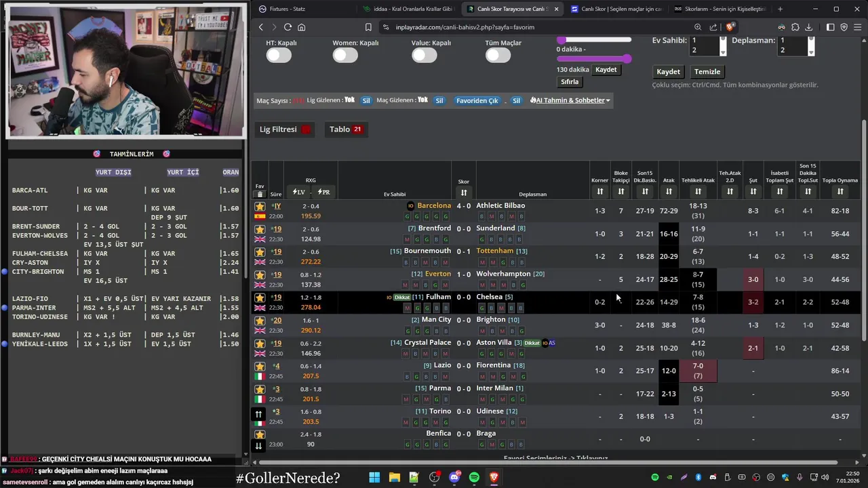This screenshot has height=488, width=868.
Task: Sort by İsabetli Toplam Şut arrows
Action: point(780,192)
